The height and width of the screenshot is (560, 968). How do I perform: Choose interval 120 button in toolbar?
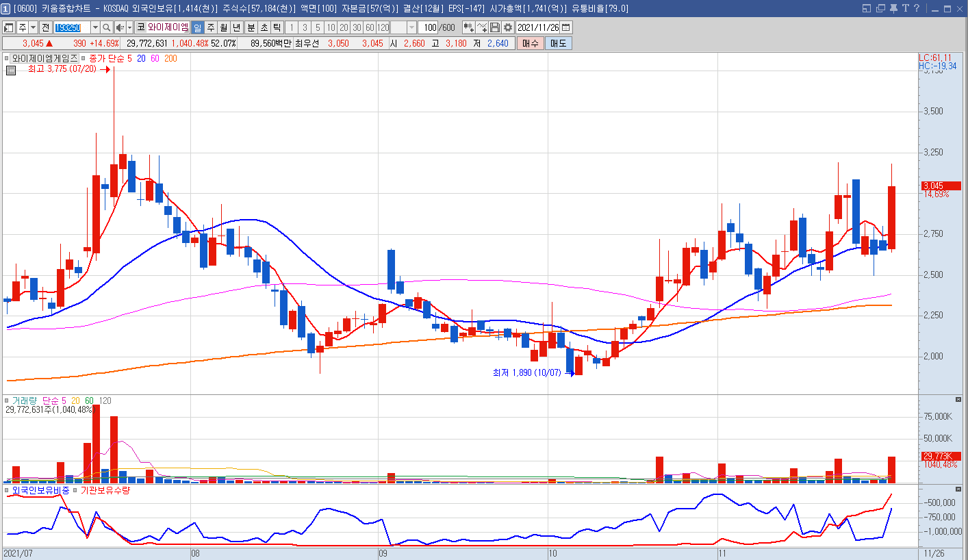[383, 27]
